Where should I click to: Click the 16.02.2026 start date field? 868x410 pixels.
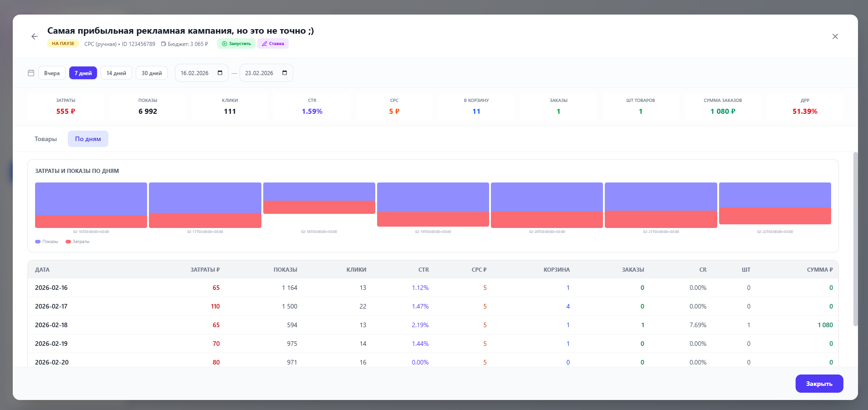195,73
